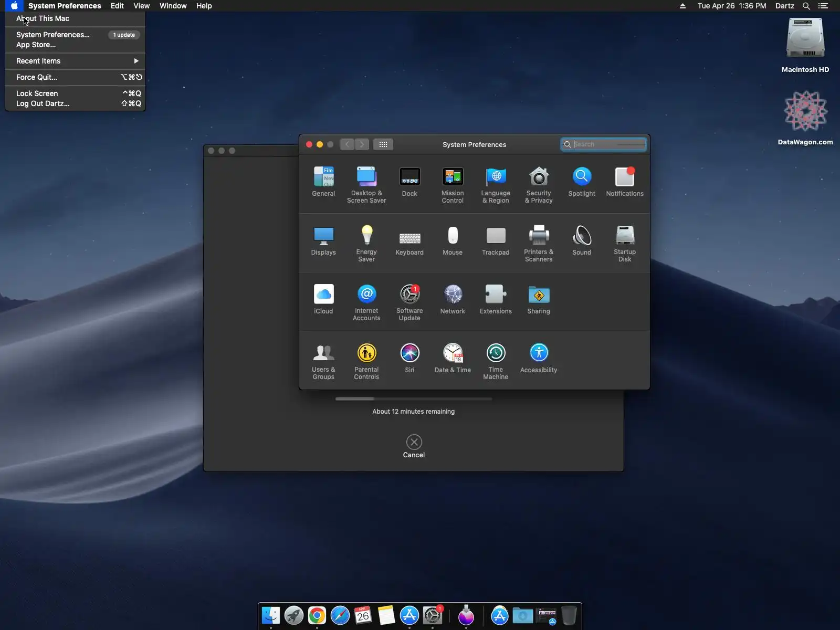This screenshot has width=840, height=630.
Task: Choose App Store… in the Apple menu
Action: [75, 45]
